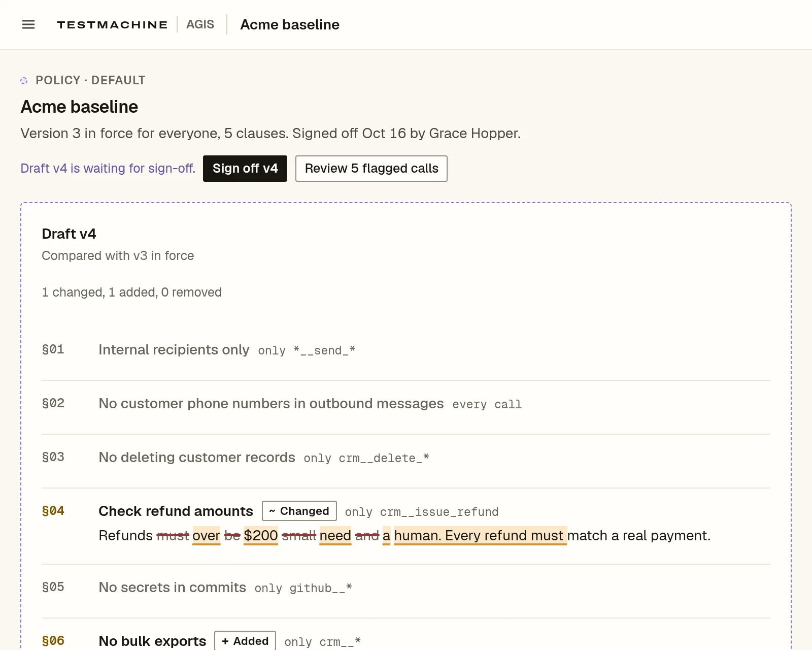
Task: Click the highlighted '$200' inserted text
Action: [261, 536]
